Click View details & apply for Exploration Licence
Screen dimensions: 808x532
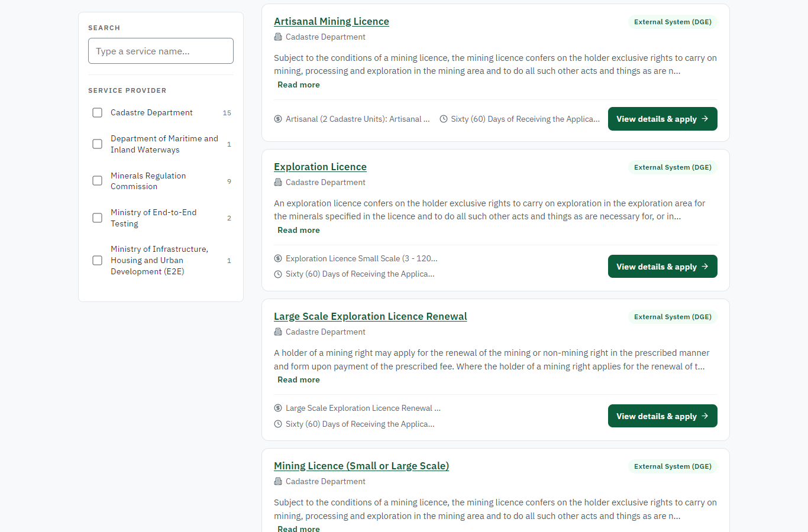point(662,267)
